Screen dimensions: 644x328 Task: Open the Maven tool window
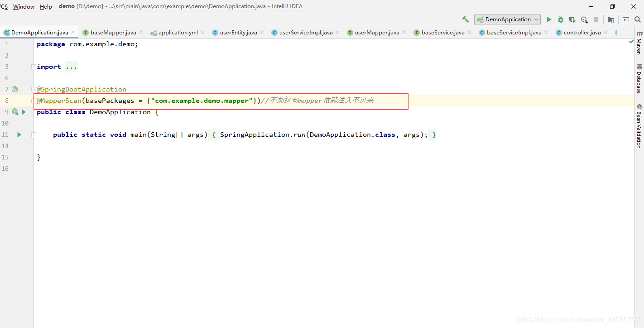coord(639,43)
